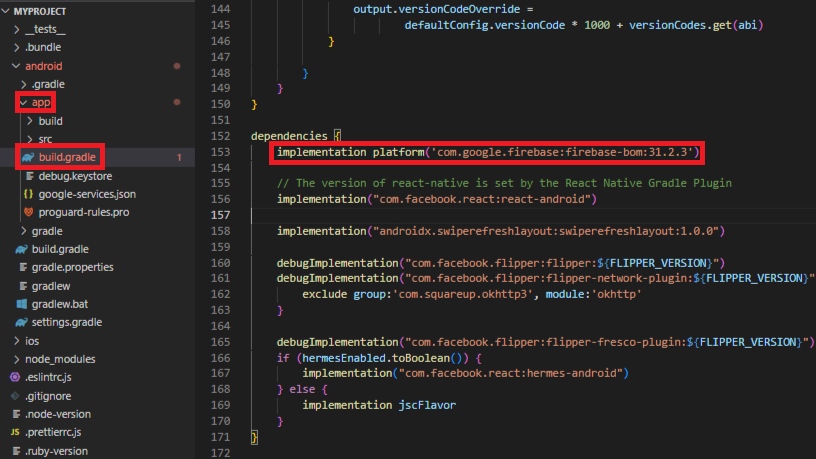Click the JS icon of .prettierrc.js
Image resolution: width=816 pixels, height=459 pixels.
pos(15,432)
